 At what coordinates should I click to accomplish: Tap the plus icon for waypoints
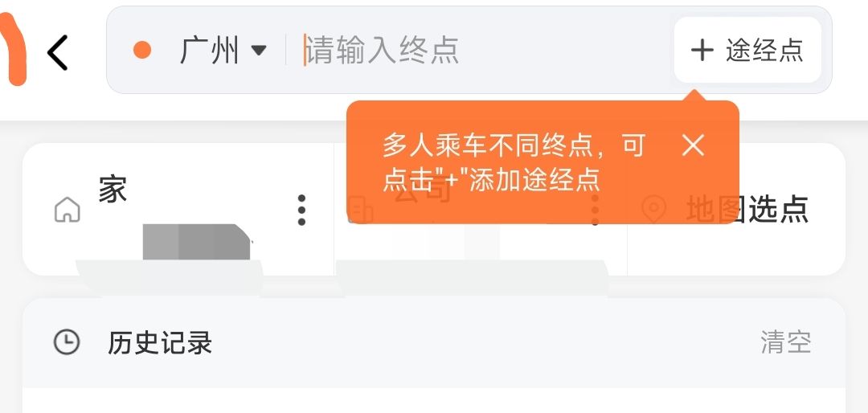[x=702, y=51]
